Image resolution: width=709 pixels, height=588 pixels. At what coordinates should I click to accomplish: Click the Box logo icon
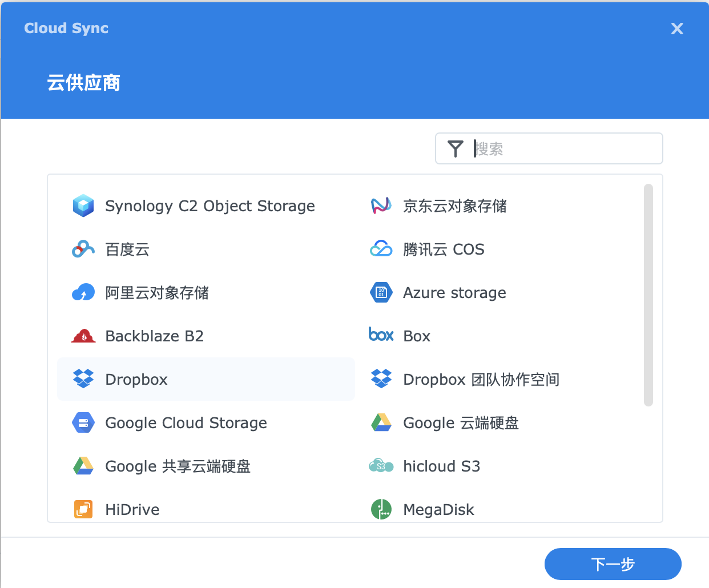(381, 335)
